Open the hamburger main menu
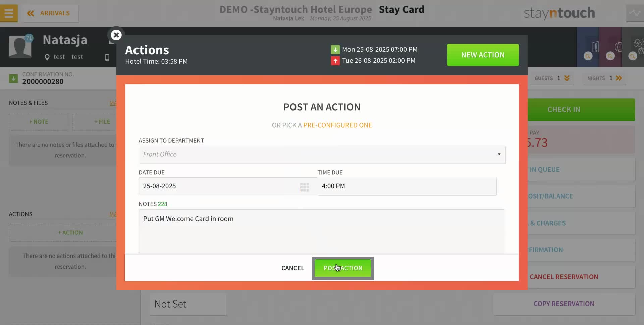Viewport: 644px width, 325px height. [9, 13]
